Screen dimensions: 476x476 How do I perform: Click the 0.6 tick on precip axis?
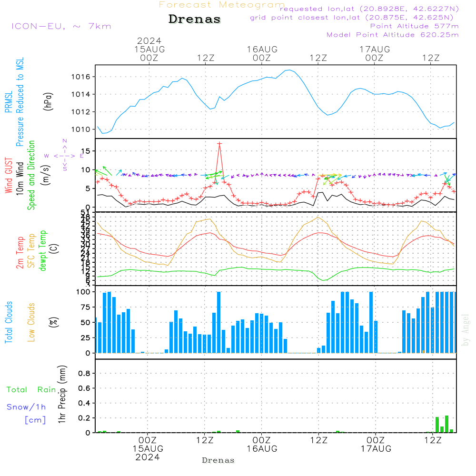84,388
